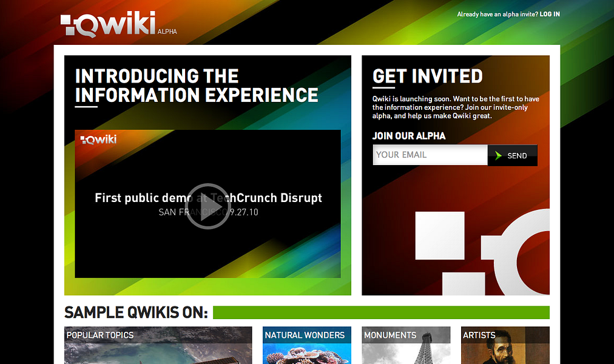The image size is (614, 364).
Task: Select the NATURAL WONDERS header label
Action: pyautogui.click(x=305, y=335)
